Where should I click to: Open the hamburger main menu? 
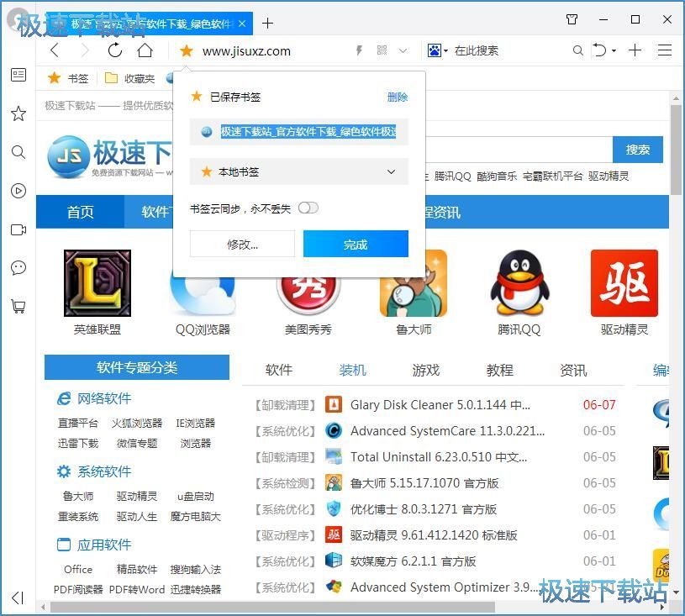click(x=665, y=50)
